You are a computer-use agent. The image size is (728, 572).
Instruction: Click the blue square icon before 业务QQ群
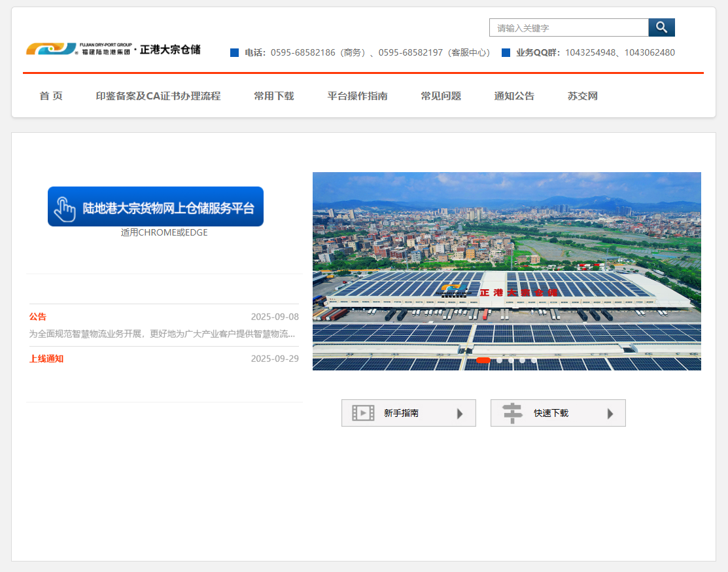(x=504, y=52)
